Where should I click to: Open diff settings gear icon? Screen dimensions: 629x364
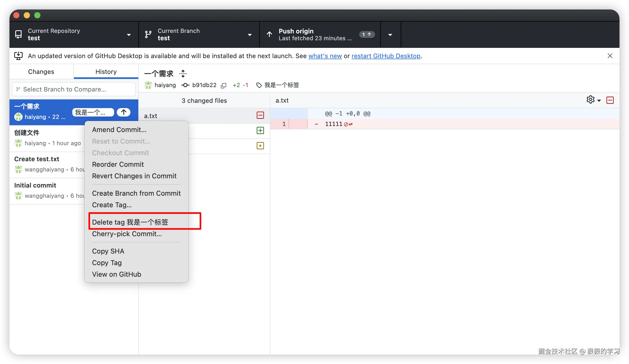(591, 100)
